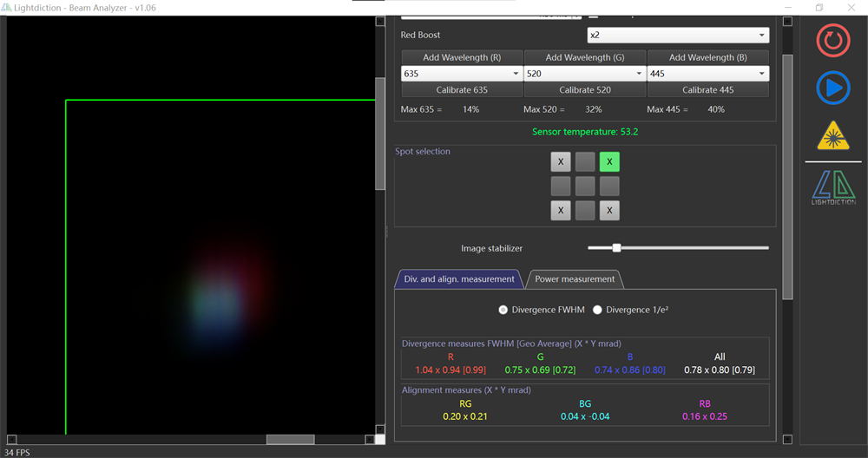The image size is (868, 458).
Task: Toggle the bottom-right X spot button
Action: (x=609, y=211)
